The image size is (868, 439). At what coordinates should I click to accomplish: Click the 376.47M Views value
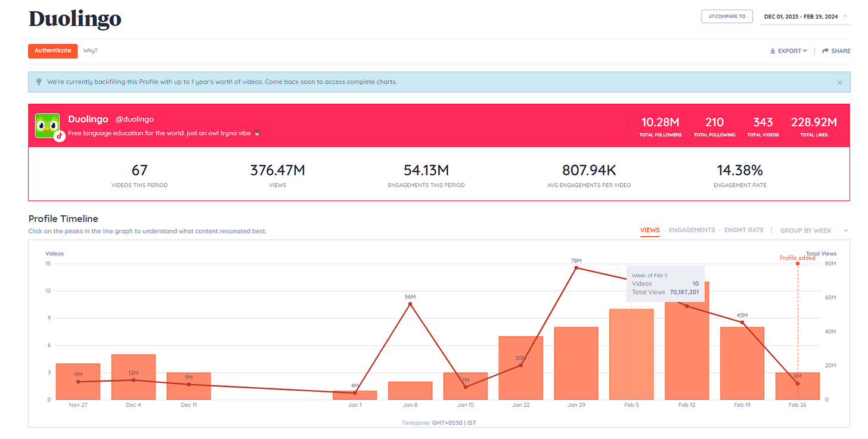278,171
